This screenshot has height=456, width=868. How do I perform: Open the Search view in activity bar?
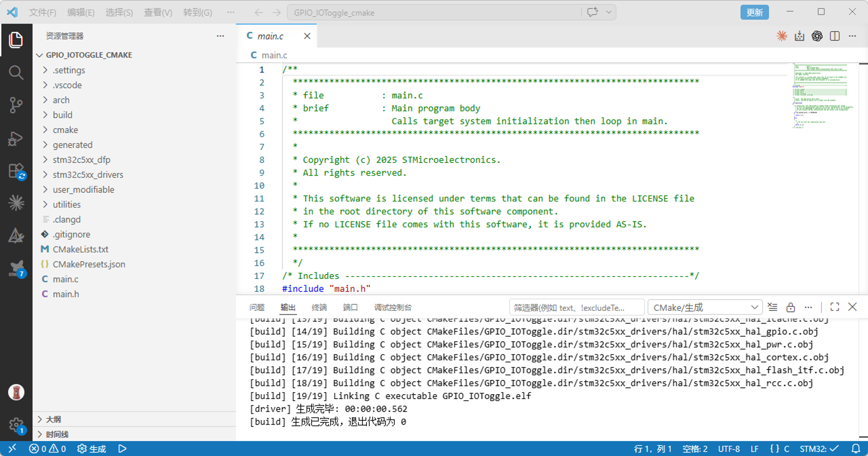tap(16, 73)
